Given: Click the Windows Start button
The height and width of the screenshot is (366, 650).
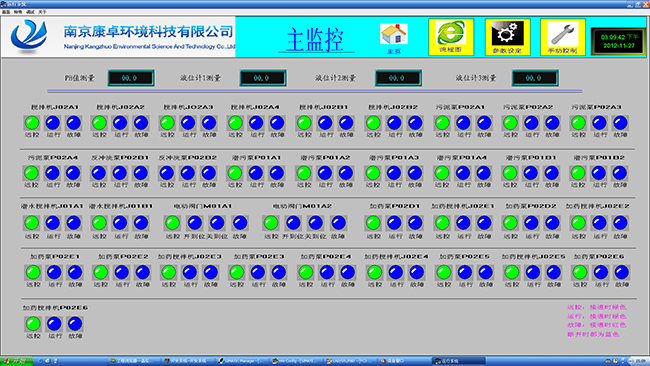Looking at the screenshot, I should click(17, 361).
